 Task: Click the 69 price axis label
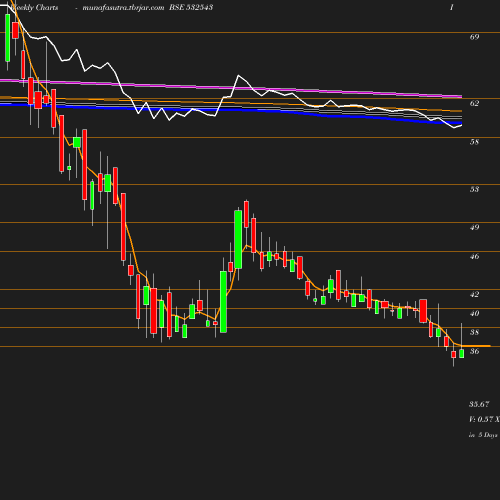click(x=474, y=37)
